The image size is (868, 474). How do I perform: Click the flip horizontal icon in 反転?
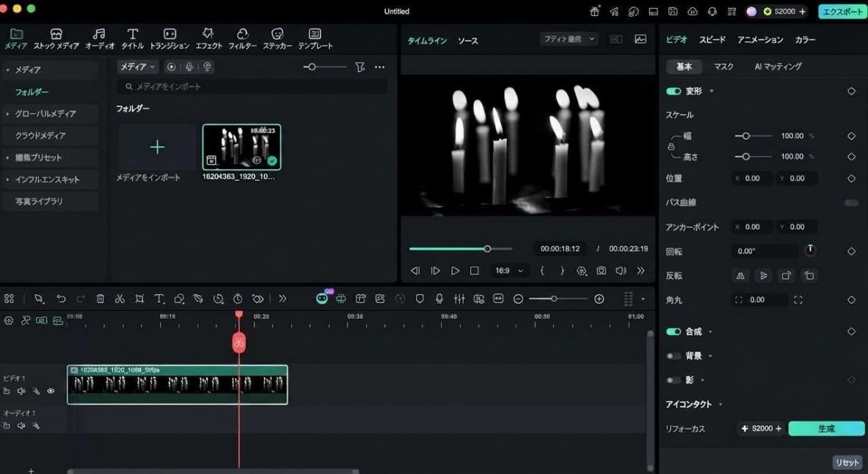coord(740,276)
